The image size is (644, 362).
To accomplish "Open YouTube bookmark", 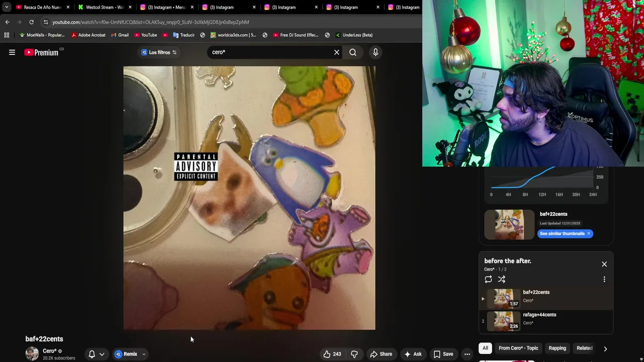I will tap(145, 35).
